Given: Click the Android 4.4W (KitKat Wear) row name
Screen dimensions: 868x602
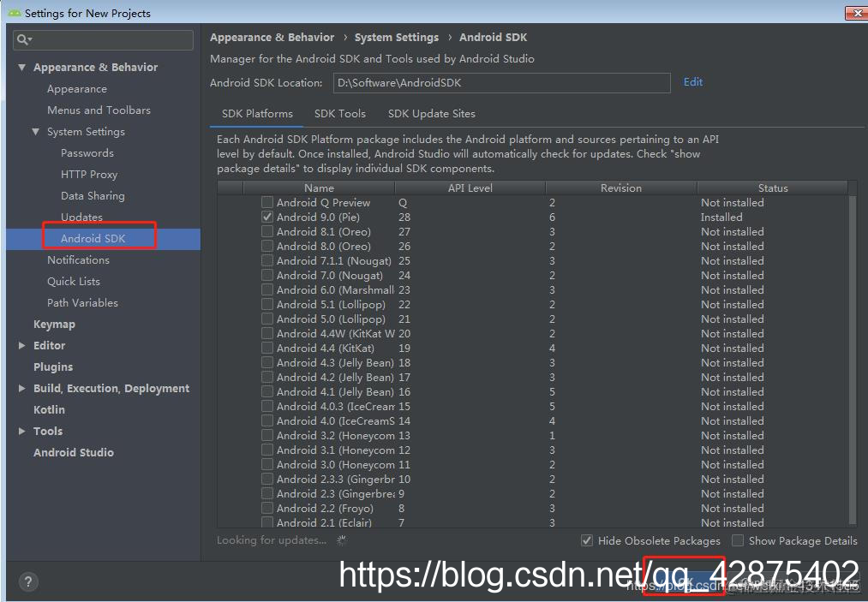Looking at the screenshot, I should point(336,334).
